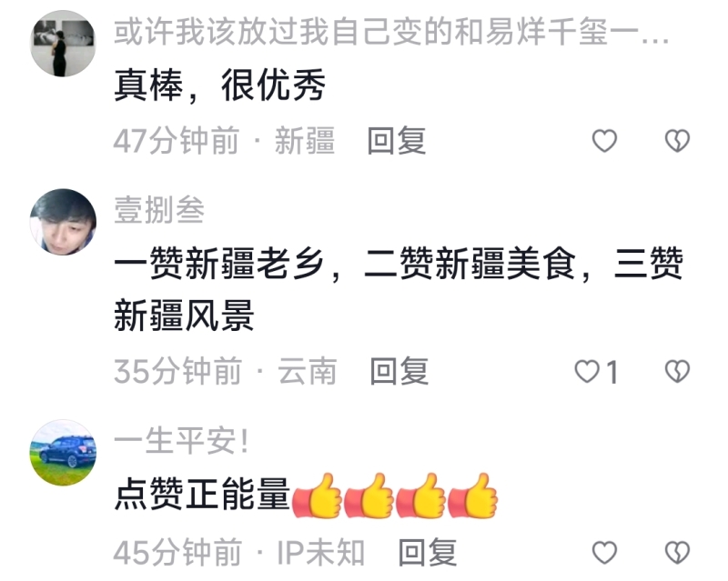Like the '真棒,很优秀' comment
This screenshot has height=581, width=728.
click(x=604, y=141)
